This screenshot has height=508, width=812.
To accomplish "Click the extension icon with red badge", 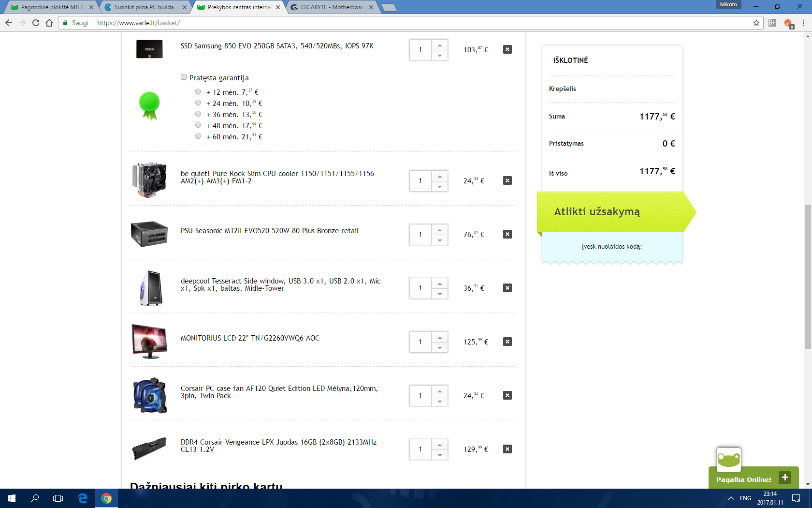I will pyautogui.click(x=788, y=23).
